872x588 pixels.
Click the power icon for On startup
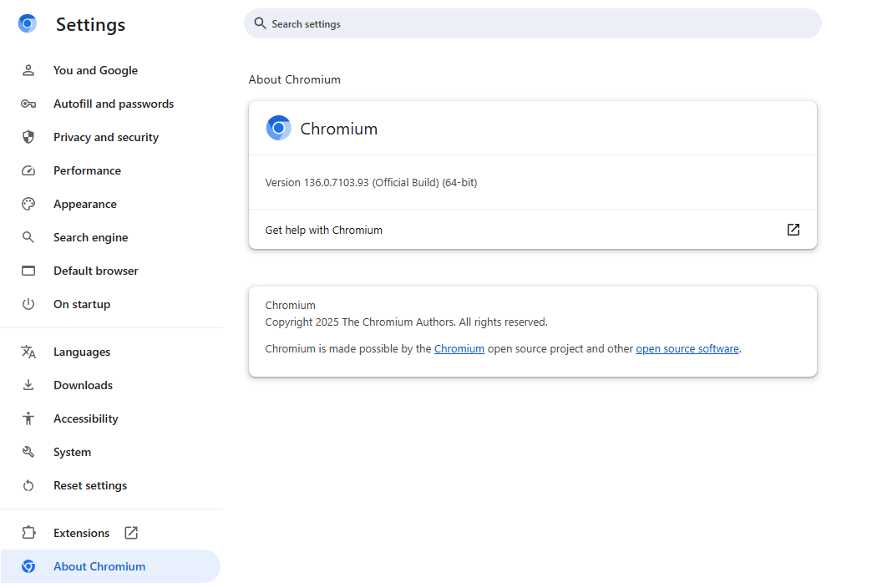point(28,304)
